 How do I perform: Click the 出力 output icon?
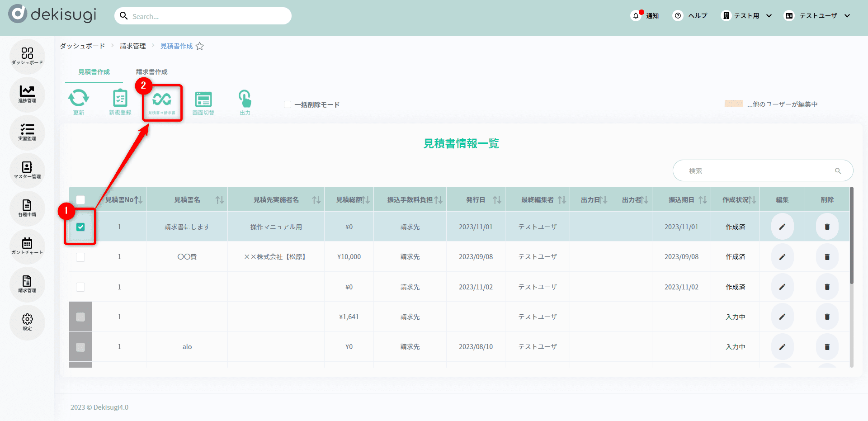245,99
